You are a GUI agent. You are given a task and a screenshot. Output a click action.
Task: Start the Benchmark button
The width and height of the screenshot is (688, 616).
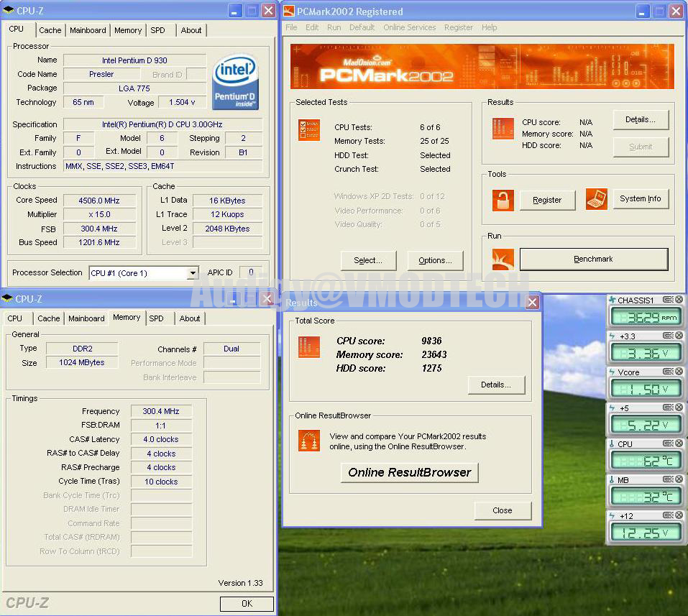click(594, 259)
